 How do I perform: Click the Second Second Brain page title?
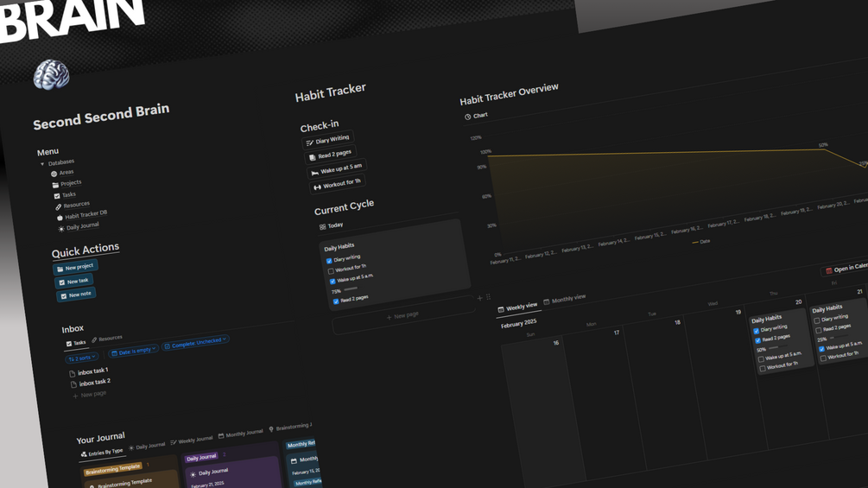[101, 117]
